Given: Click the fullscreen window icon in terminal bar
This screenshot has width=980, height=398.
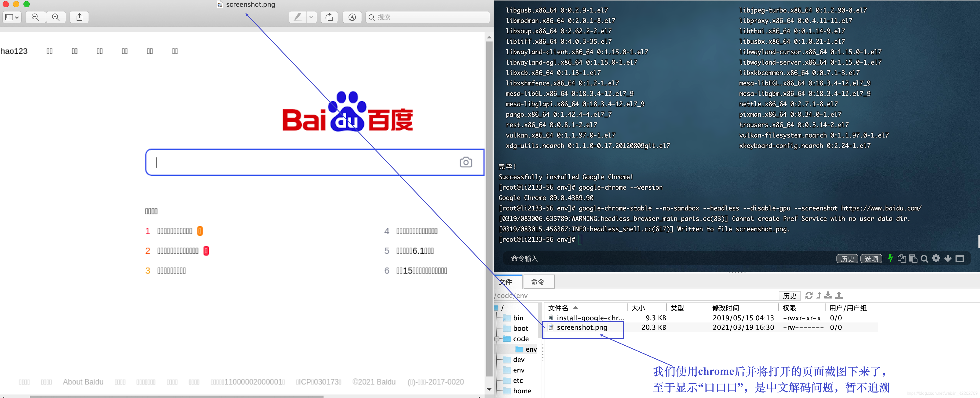Looking at the screenshot, I should point(960,259).
